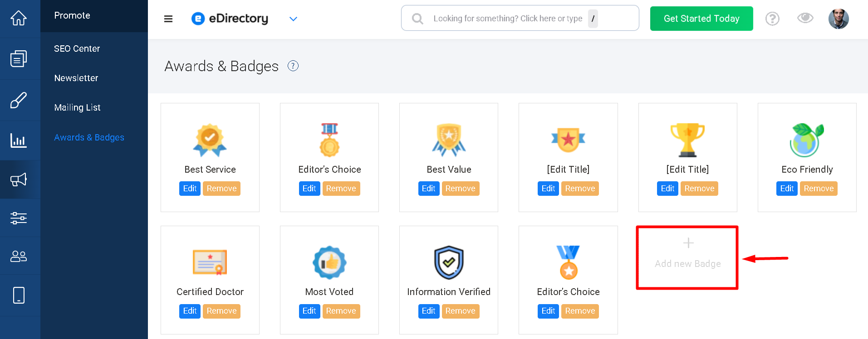Open the mobile phone sidebar icon

pos(19,295)
